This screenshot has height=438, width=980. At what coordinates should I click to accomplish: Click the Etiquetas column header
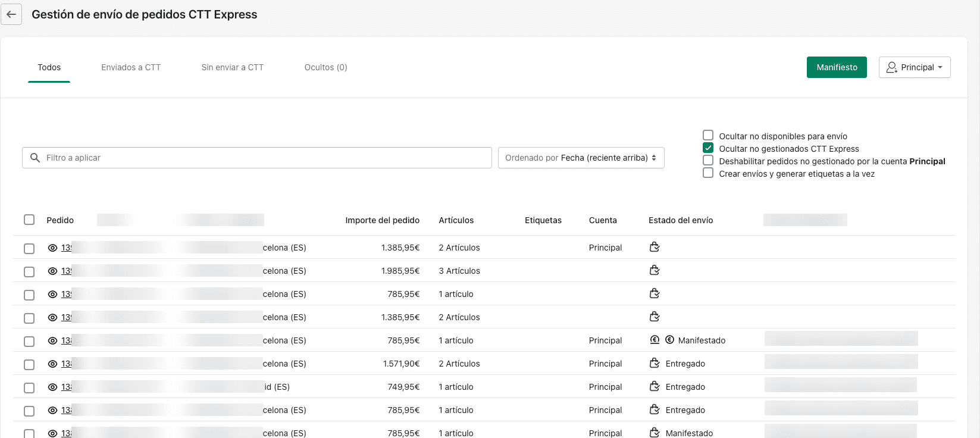[x=543, y=220]
